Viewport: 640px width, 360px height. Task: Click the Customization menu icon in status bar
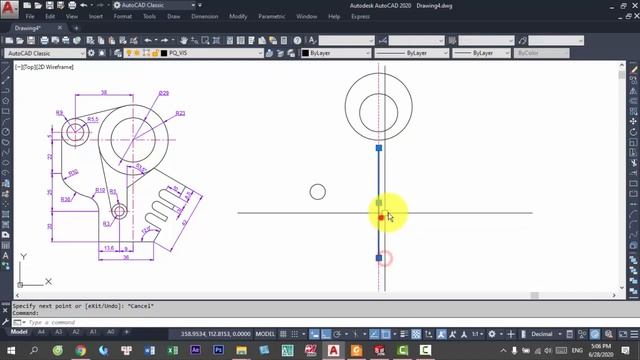[634, 334]
